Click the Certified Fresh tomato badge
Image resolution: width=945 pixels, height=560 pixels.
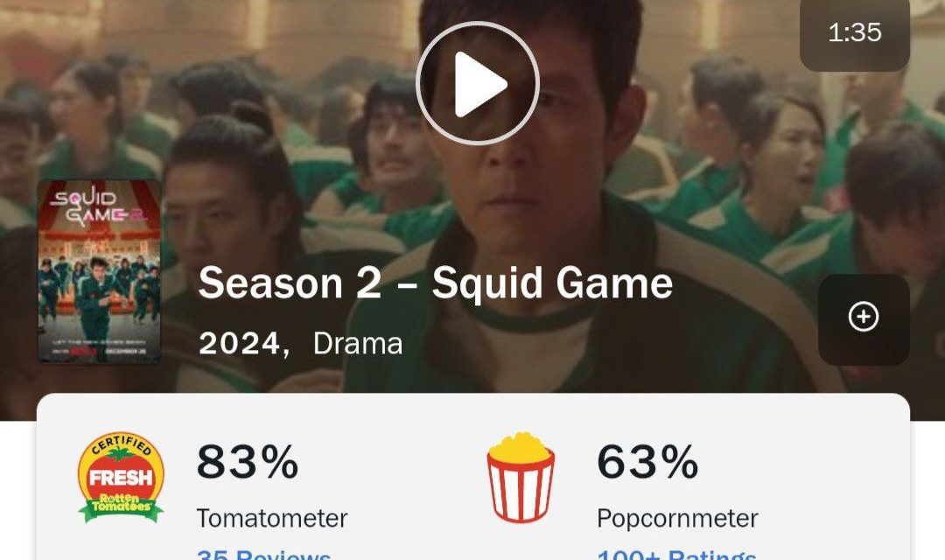[x=121, y=478]
